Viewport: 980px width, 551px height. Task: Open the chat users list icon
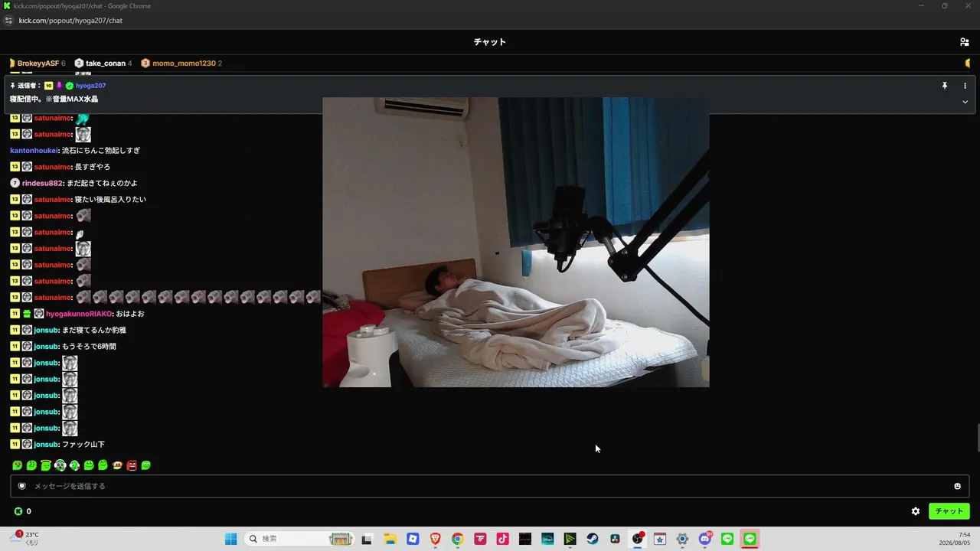(x=964, y=42)
